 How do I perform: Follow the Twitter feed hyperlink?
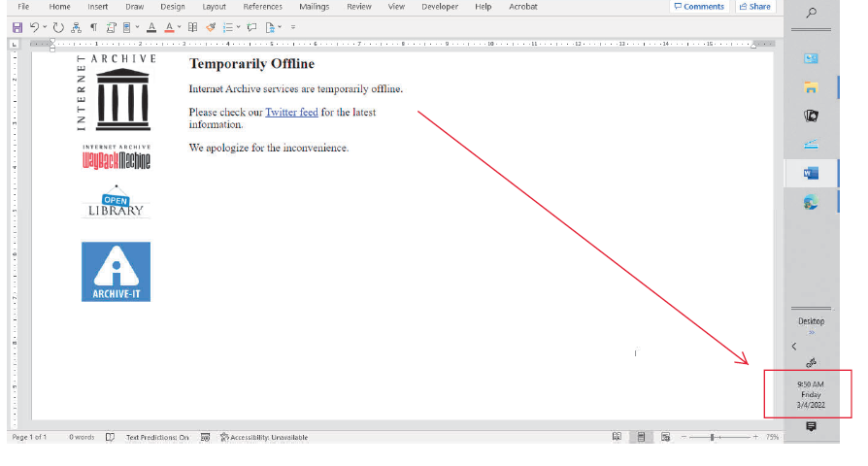pyautogui.click(x=291, y=112)
